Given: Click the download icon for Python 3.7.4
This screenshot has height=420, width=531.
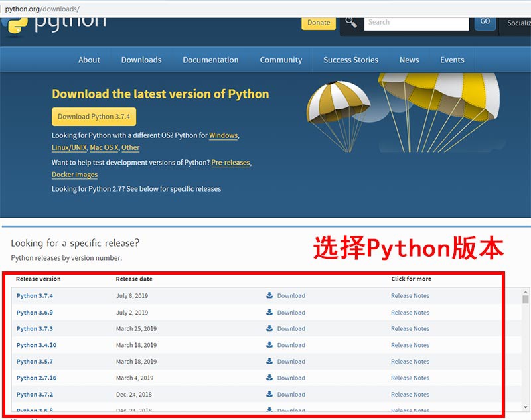Looking at the screenshot, I should point(269,295).
